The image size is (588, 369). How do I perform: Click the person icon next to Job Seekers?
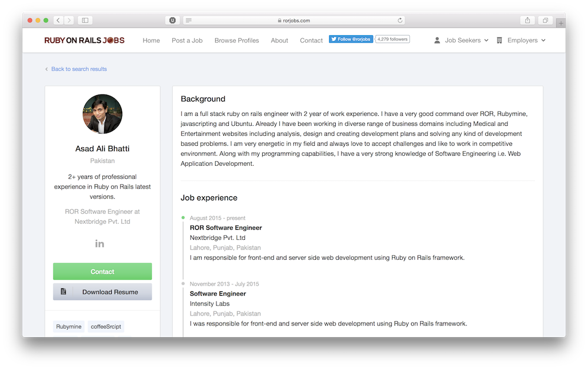coord(436,40)
